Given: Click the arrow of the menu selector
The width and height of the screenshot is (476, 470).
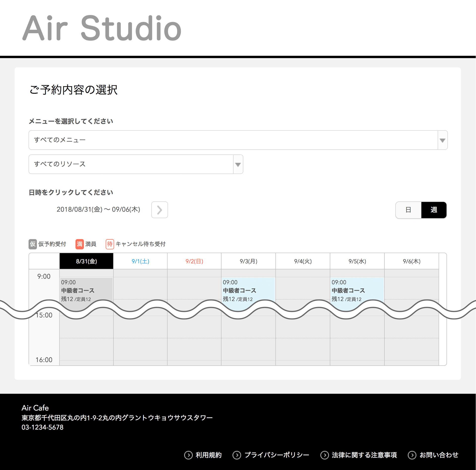Looking at the screenshot, I should [443, 140].
